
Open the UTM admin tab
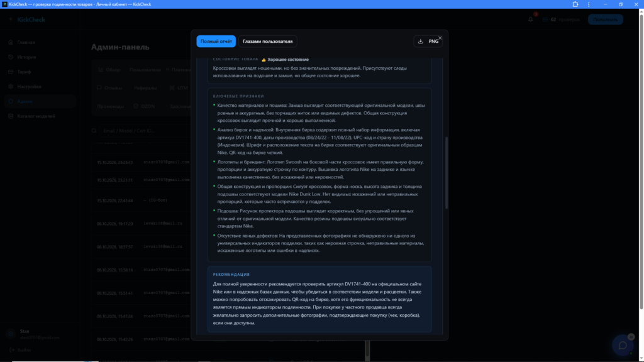click(x=179, y=88)
